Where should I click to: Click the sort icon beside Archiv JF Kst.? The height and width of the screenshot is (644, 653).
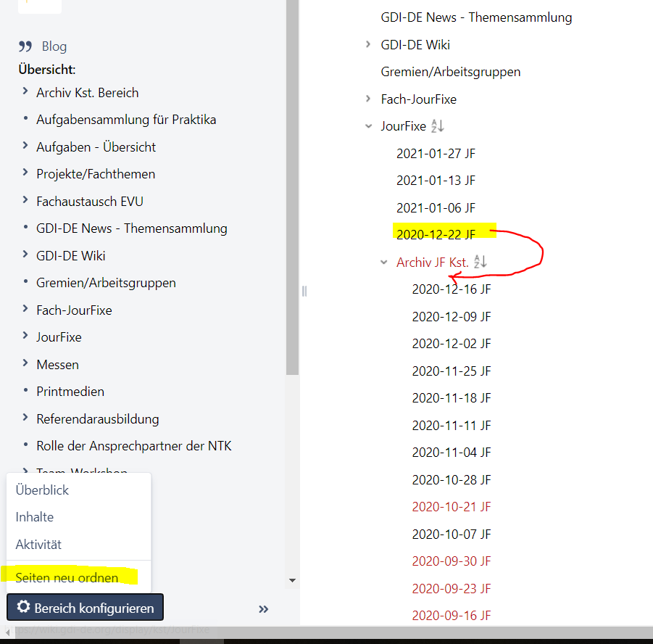tap(480, 262)
